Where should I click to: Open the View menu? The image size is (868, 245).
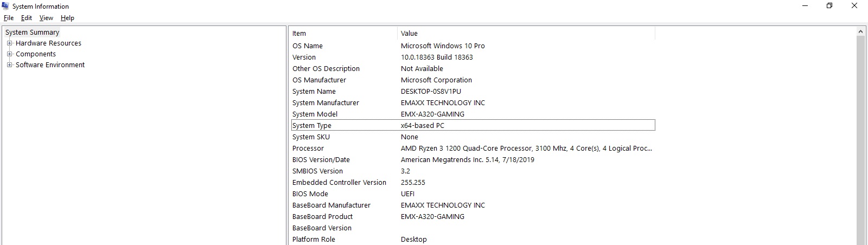46,18
